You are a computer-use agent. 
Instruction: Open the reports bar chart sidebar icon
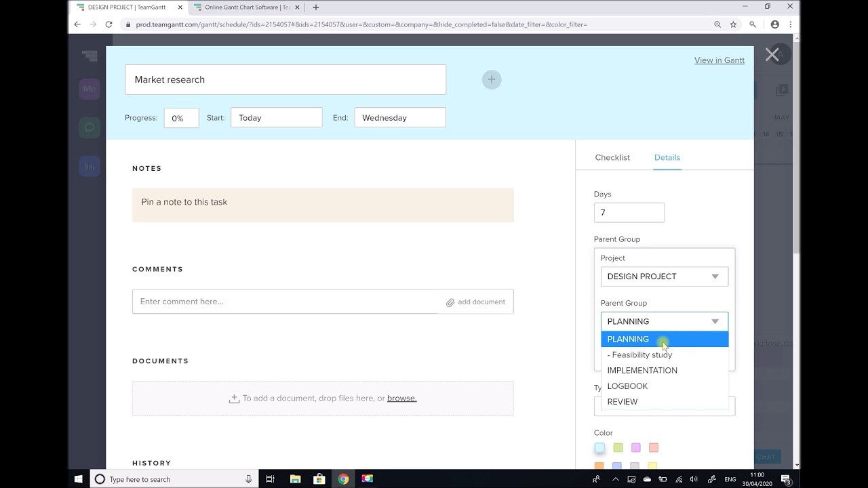90,166
